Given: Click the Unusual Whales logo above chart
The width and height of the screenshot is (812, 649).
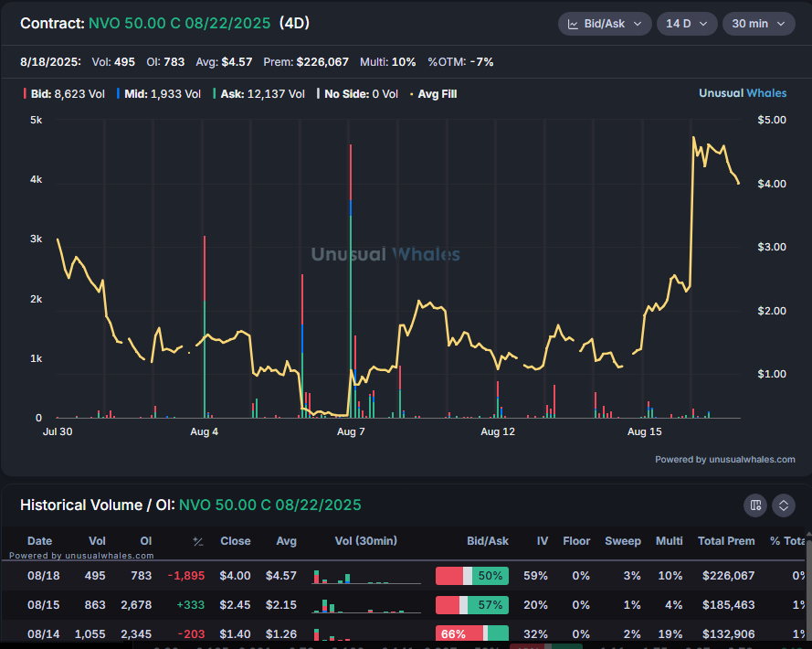Looking at the screenshot, I should click(746, 93).
